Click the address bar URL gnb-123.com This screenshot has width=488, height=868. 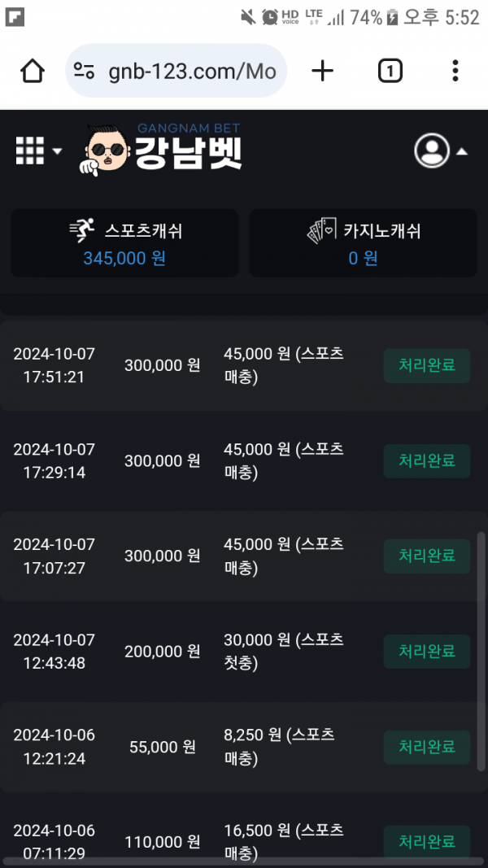[192, 72]
